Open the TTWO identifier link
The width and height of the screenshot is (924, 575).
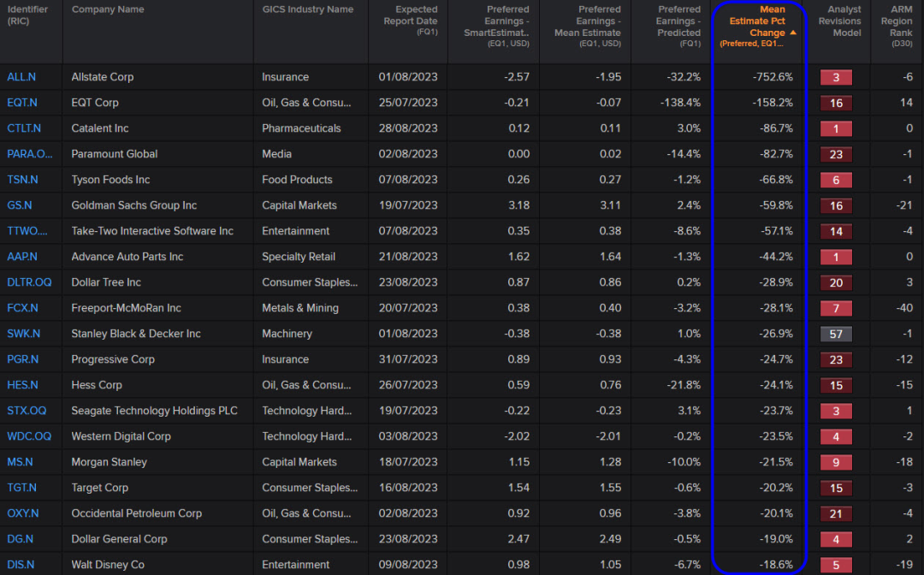coord(27,231)
